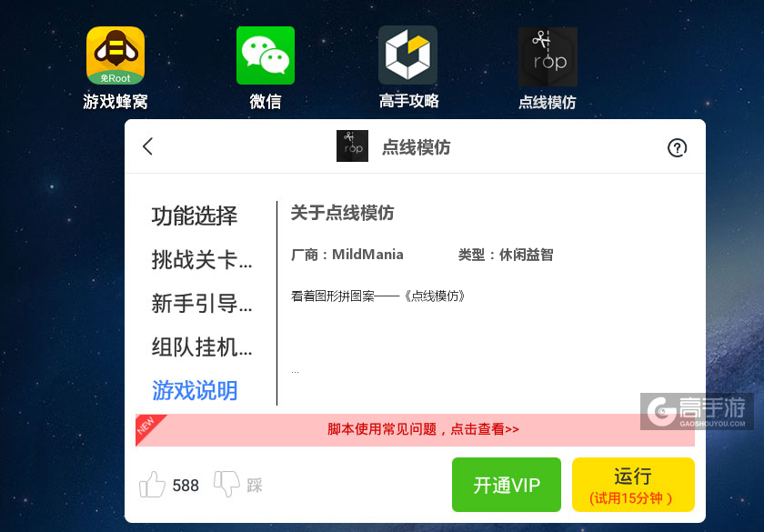Click the rop icon in dialog header
The width and height of the screenshot is (764, 532).
click(352, 146)
